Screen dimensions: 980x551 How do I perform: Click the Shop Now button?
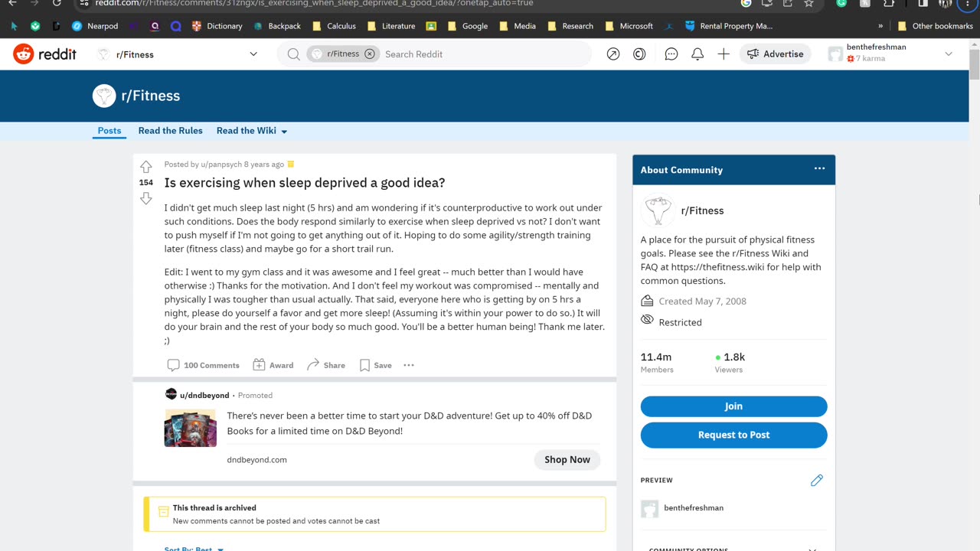[x=567, y=459]
